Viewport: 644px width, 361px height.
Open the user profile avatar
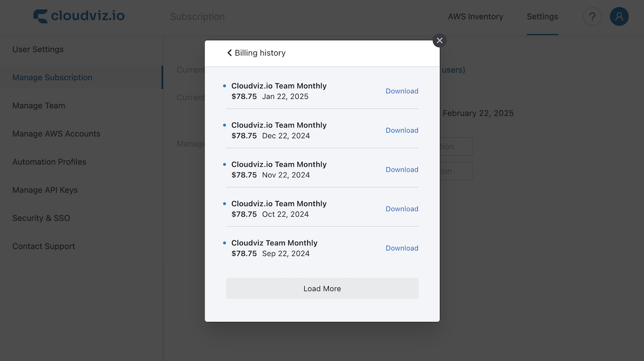(619, 16)
